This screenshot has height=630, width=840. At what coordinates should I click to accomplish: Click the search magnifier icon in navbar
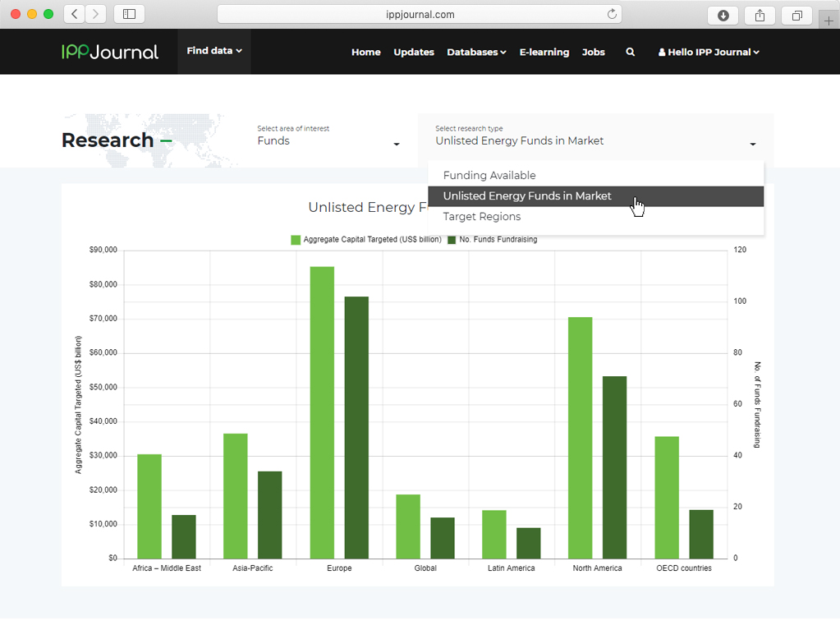[630, 52]
